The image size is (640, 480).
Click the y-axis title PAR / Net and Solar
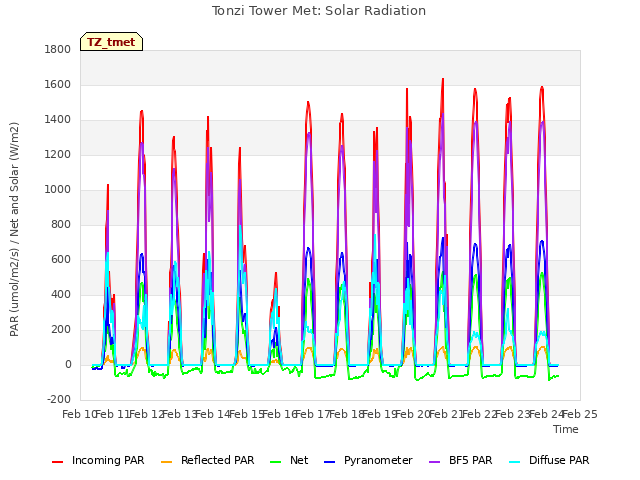pos(14,229)
